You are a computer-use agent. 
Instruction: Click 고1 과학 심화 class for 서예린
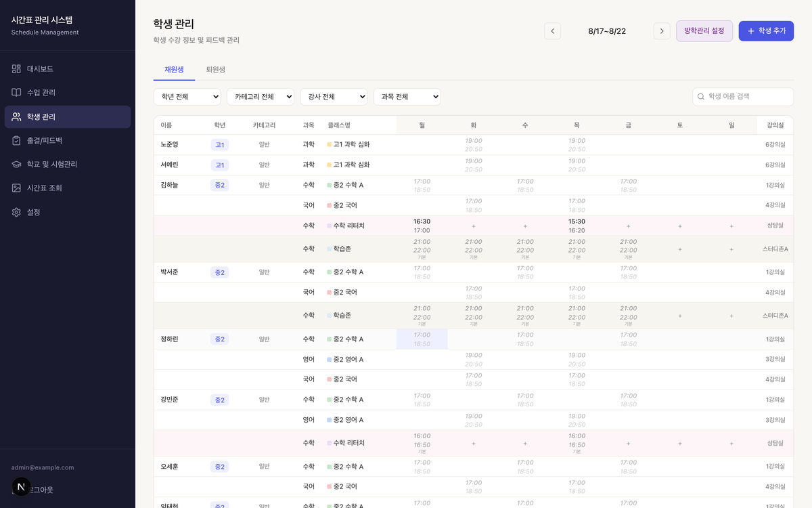[348, 165]
